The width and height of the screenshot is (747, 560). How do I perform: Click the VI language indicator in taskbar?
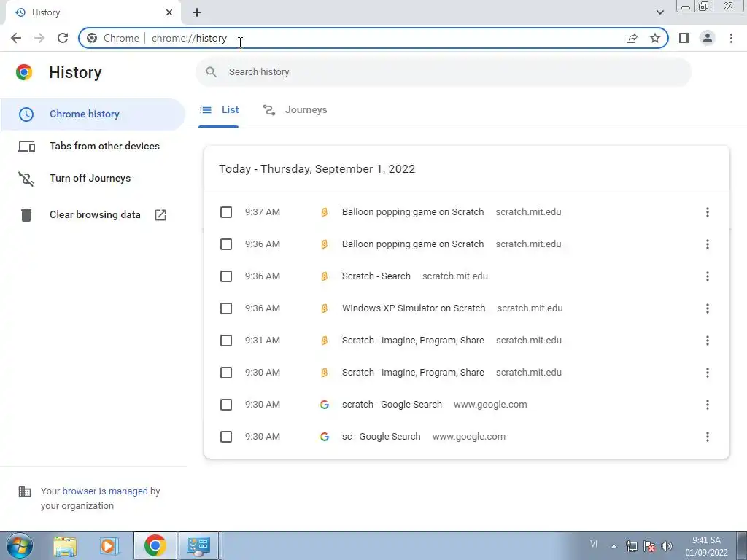[594, 544]
